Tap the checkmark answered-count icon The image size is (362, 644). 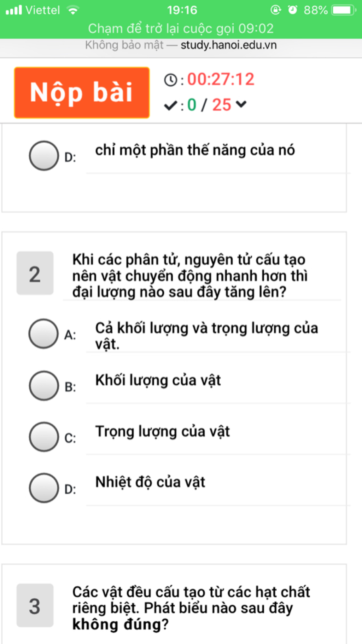[170, 105]
